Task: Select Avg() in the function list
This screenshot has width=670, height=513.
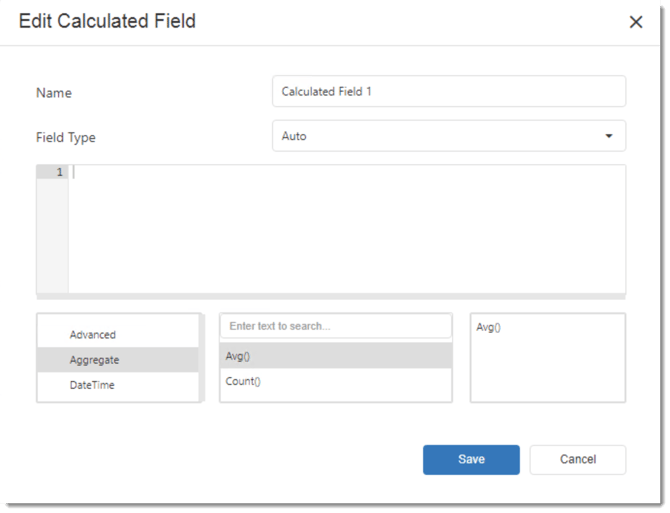Action: [x=336, y=356]
